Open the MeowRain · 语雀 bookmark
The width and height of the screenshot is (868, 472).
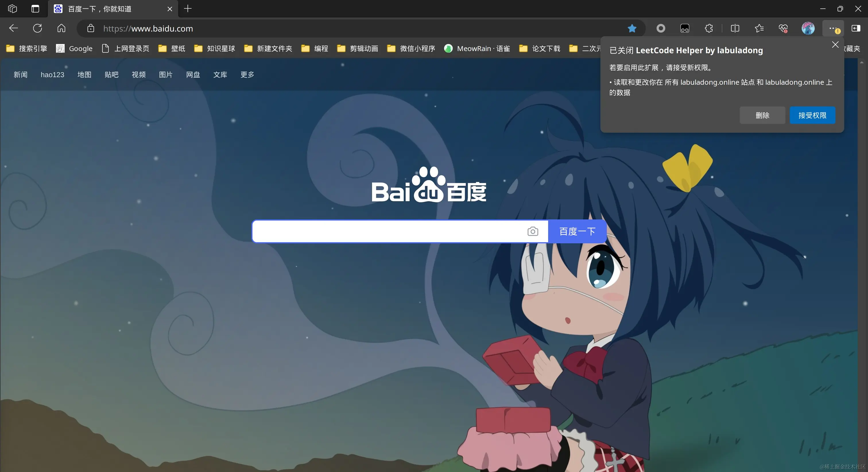477,48
